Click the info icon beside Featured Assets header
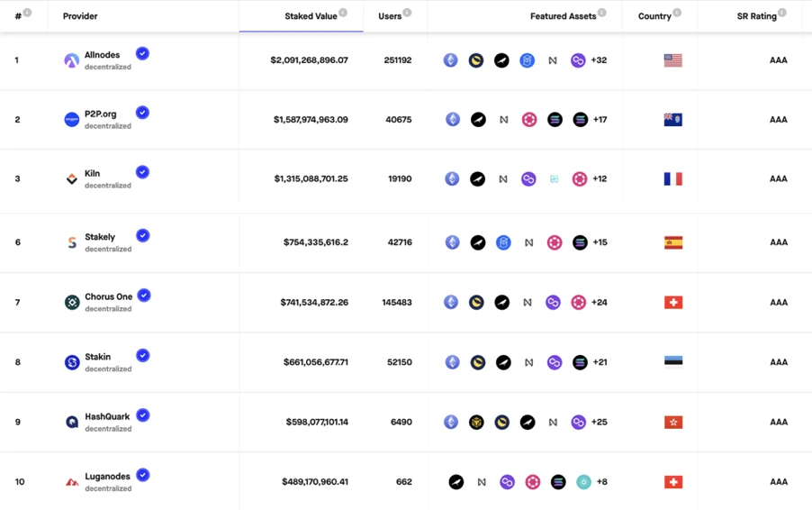The image size is (812, 510). (601, 13)
